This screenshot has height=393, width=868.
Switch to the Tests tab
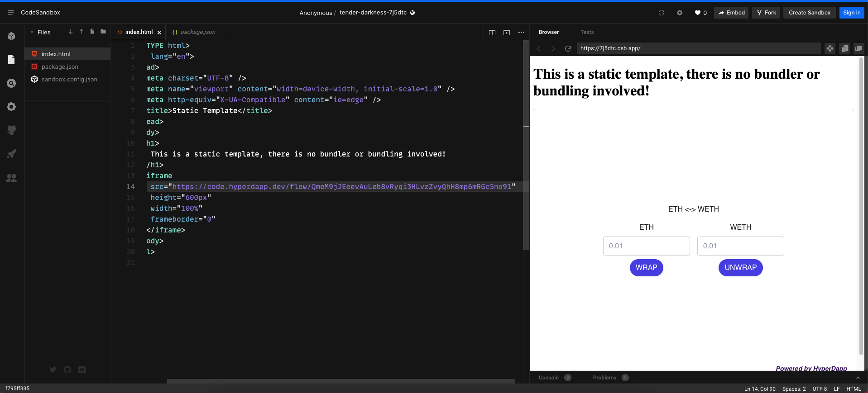[587, 32]
